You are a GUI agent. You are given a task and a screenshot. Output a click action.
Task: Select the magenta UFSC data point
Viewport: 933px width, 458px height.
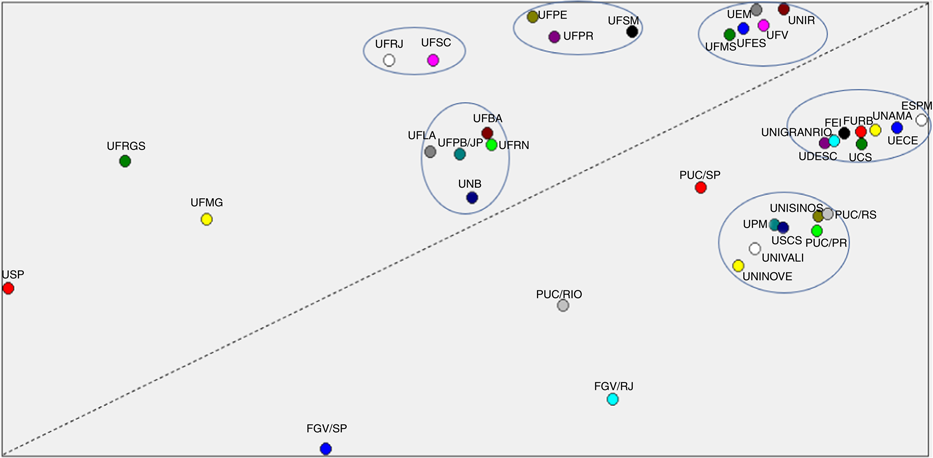[433, 59]
